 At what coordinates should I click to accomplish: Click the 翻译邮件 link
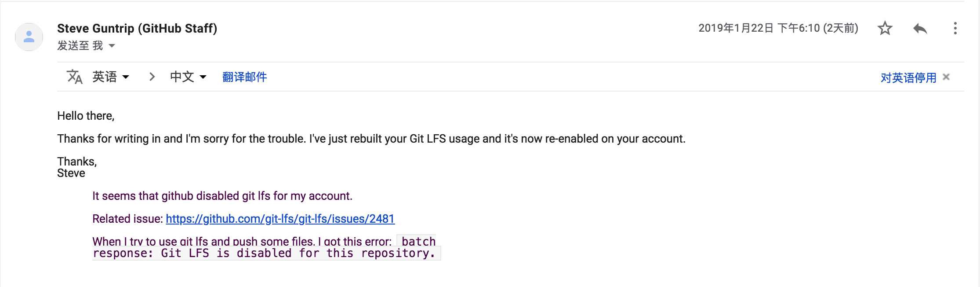pyautogui.click(x=244, y=77)
